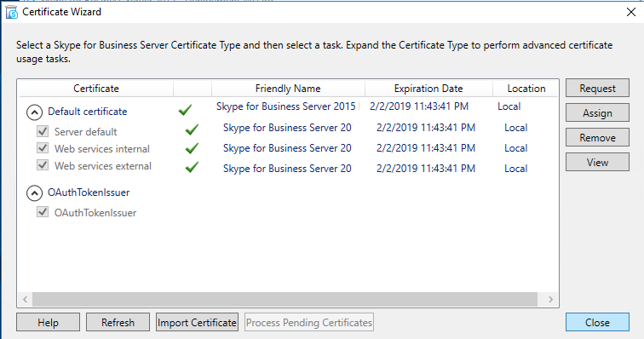Click the Expiration Date column header
Image resolution: width=644 pixels, height=339 pixels.
428,89
